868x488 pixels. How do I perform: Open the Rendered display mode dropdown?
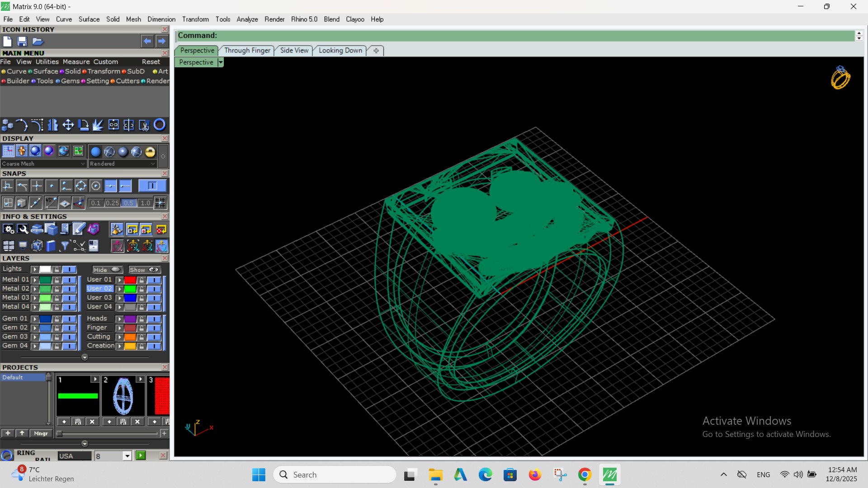coord(123,164)
